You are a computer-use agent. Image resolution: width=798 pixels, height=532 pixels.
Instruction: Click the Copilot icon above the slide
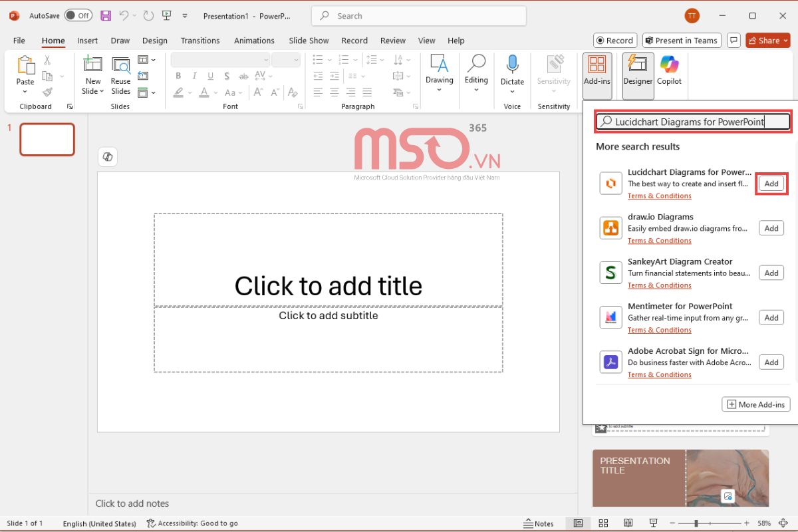click(x=108, y=157)
